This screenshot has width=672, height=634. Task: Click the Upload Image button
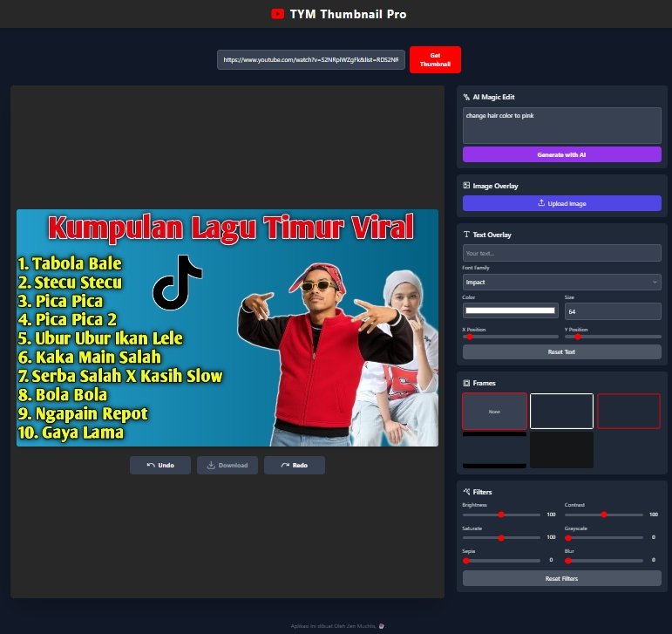point(561,203)
